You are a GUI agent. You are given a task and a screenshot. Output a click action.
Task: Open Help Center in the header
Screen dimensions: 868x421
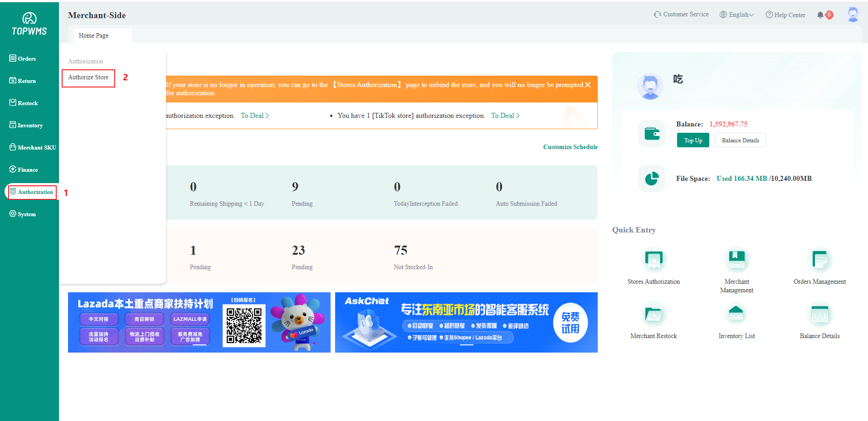point(785,15)
